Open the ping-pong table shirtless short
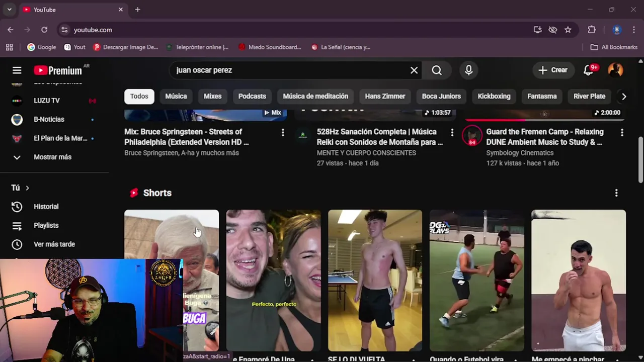This screenshot has height=362, width=644. pyautogui.click(x=375, y=280)
